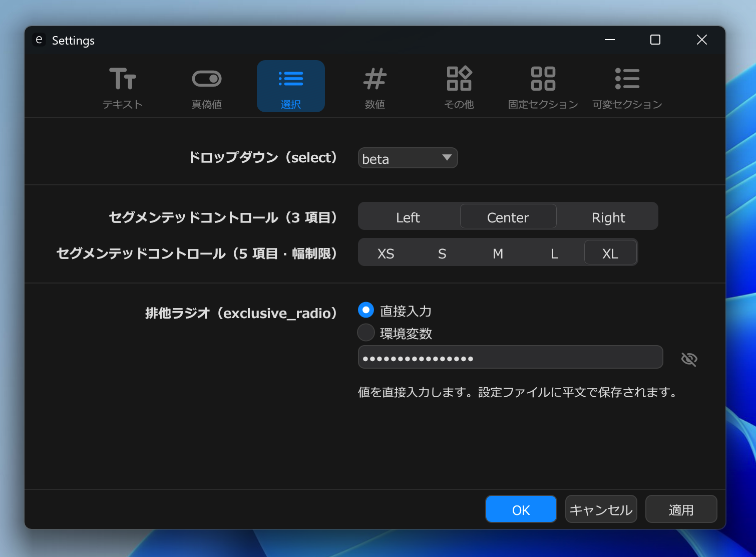756x557 pixels.
Task: Select the M size segment
Action: click(498, 252)
